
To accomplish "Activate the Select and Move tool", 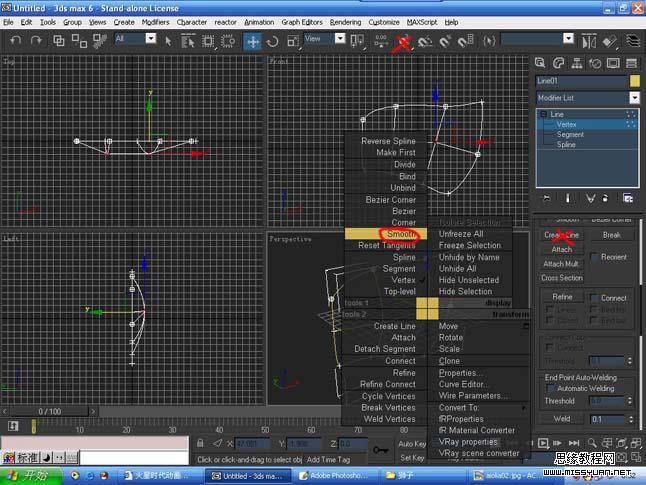I will pyautogui.click(x=253, y=41).
